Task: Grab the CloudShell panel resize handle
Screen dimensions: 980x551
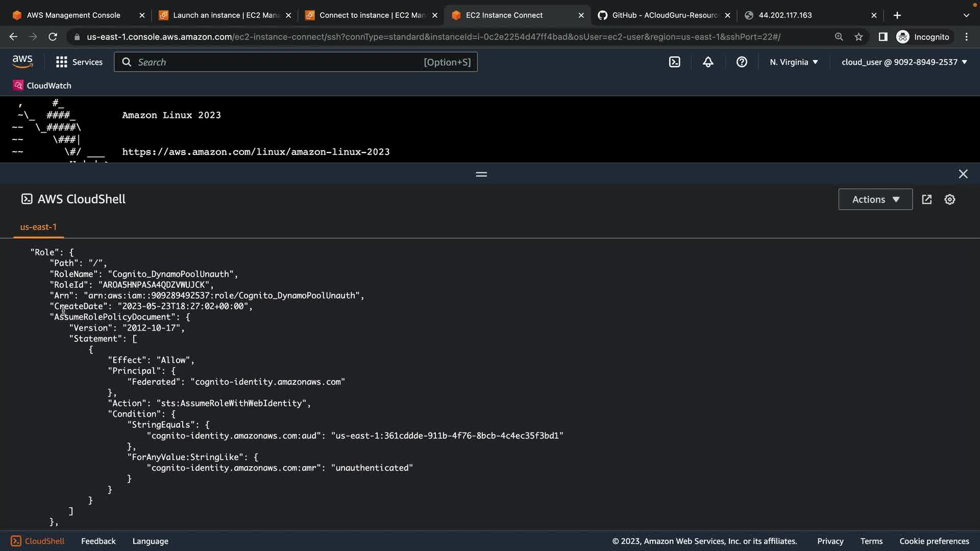Action: pyautogui.click(x=481, y=174)
